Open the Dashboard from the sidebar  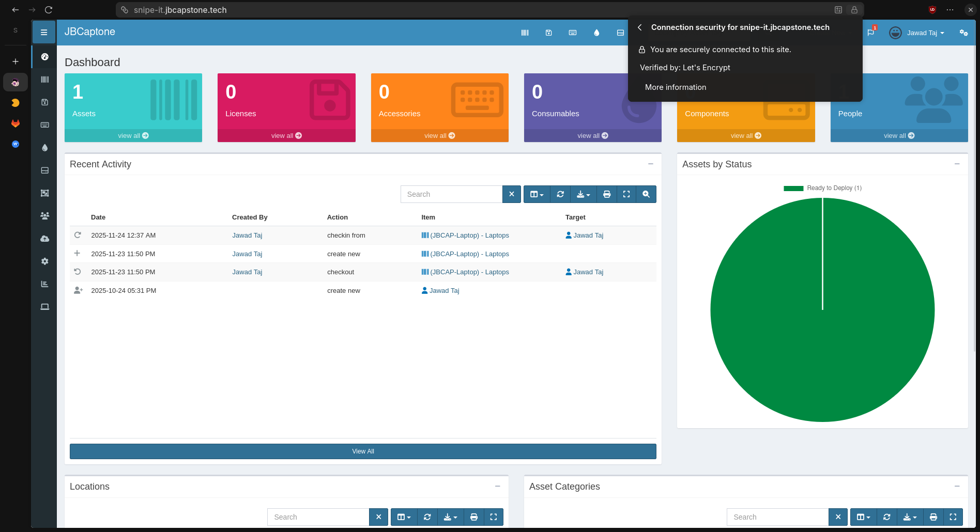[x=44, y=56]
